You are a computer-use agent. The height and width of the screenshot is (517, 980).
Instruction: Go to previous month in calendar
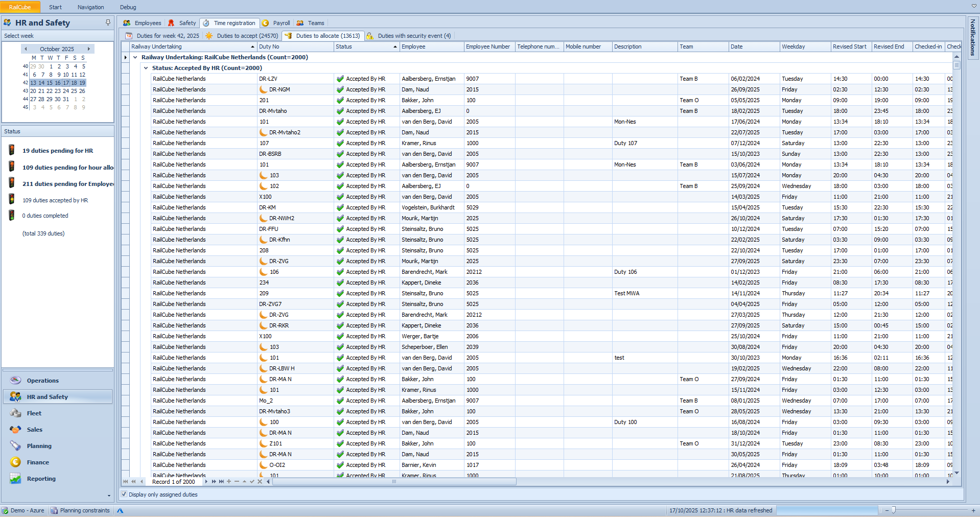(x=26, y=49)
